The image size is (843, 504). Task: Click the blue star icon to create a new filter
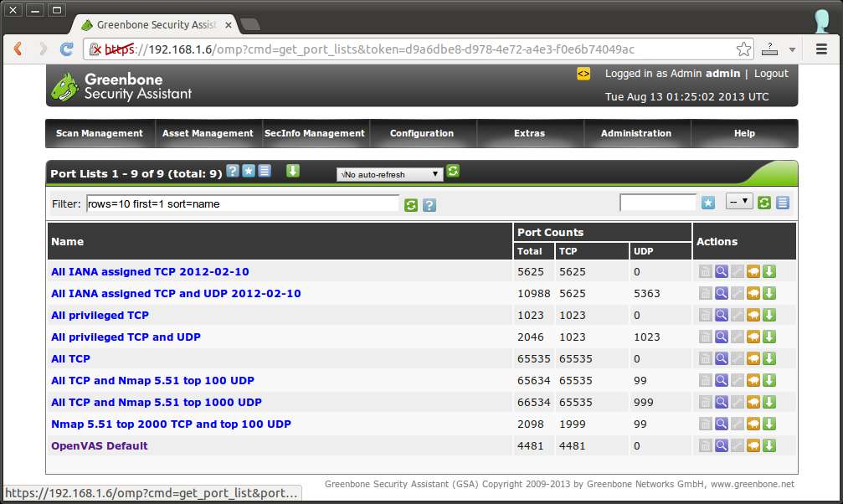point(708,203)
